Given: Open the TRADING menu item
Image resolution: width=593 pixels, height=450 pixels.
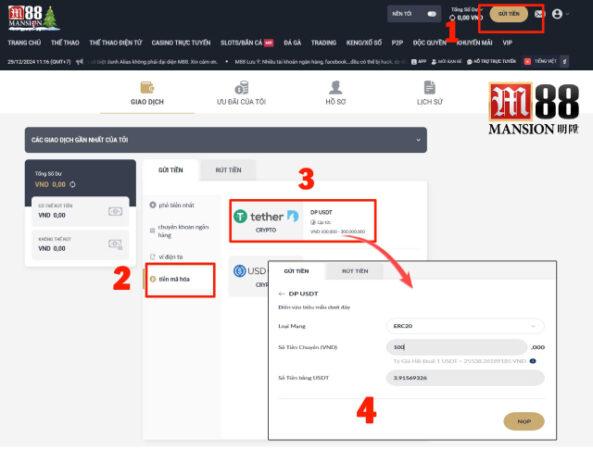Looking at the screenshot, I should coord(323,43).
